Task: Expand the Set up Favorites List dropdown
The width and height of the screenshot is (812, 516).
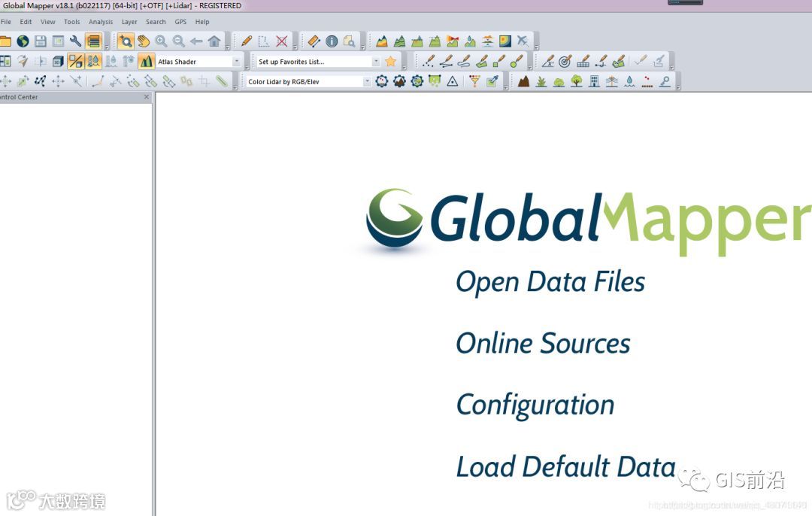Action: click(377, 62)
